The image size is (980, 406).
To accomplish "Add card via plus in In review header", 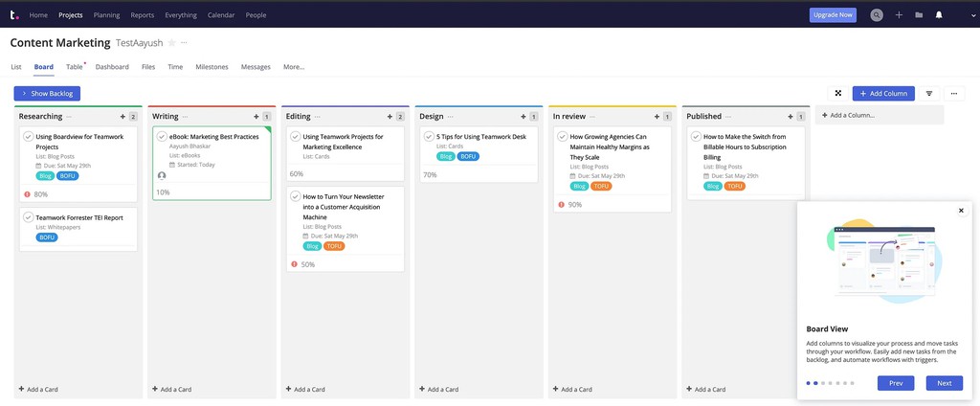I will pyautogui.click(x=657, y=117).
